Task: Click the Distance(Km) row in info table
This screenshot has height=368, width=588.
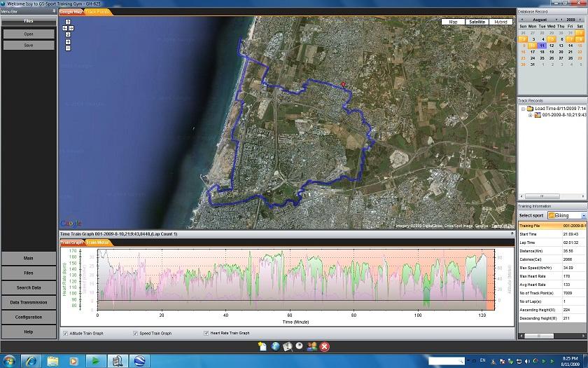Action: coord(552,251)
